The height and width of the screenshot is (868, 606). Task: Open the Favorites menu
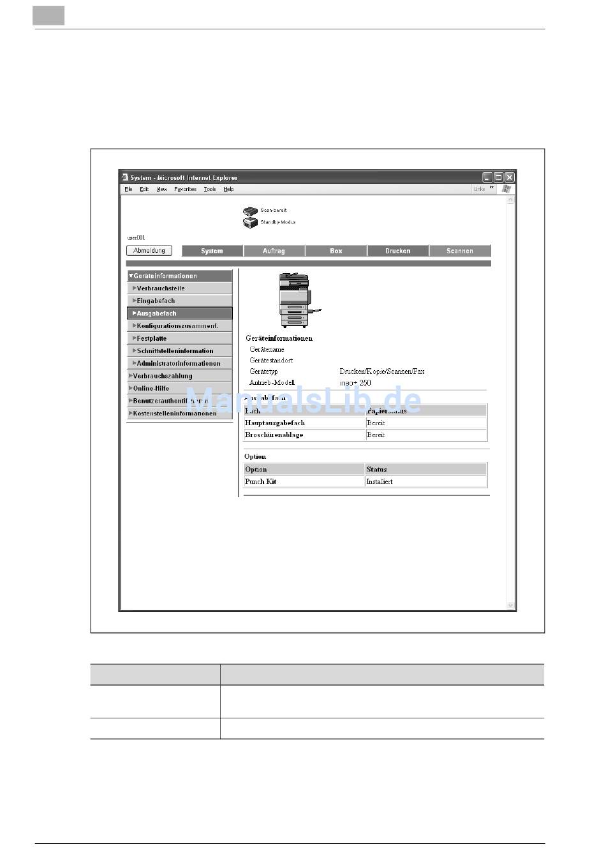pos(186,189)
